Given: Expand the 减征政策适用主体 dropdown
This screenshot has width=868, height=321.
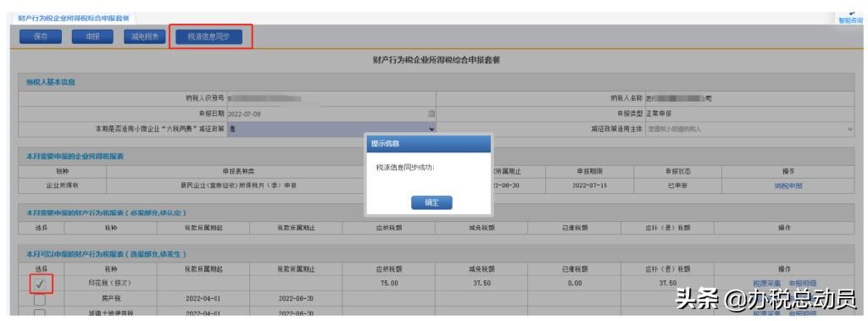Looking at the screenshot, I should 749,129.
